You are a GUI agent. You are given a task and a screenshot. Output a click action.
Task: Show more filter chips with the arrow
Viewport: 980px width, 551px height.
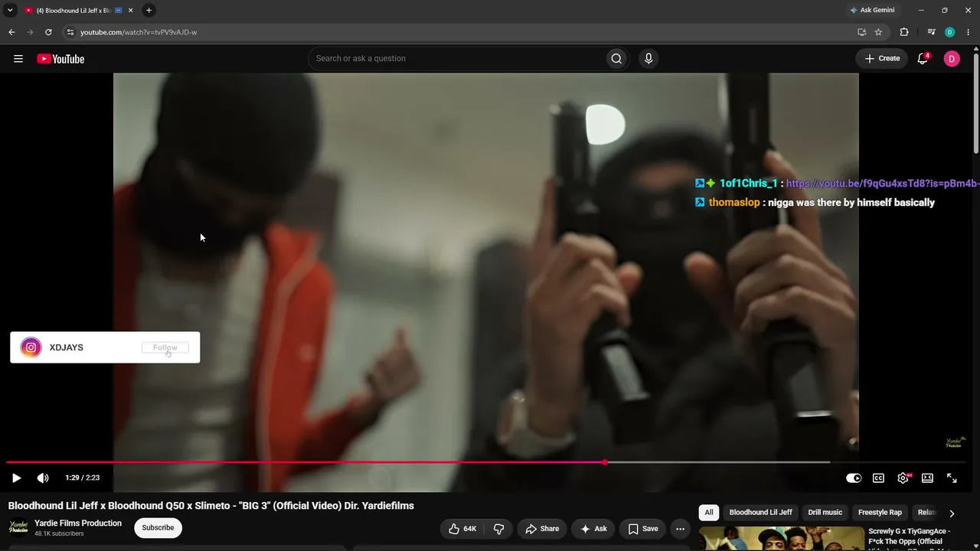point(952,514)
